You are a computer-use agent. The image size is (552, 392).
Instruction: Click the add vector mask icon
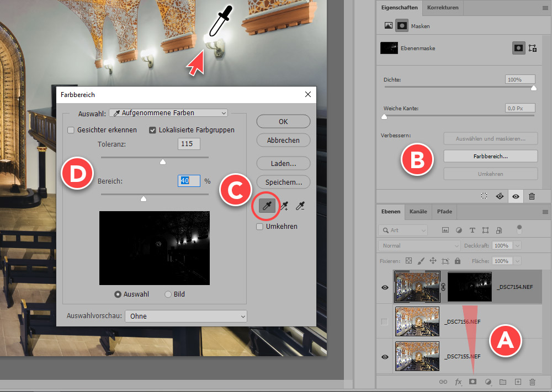[533, 49]
